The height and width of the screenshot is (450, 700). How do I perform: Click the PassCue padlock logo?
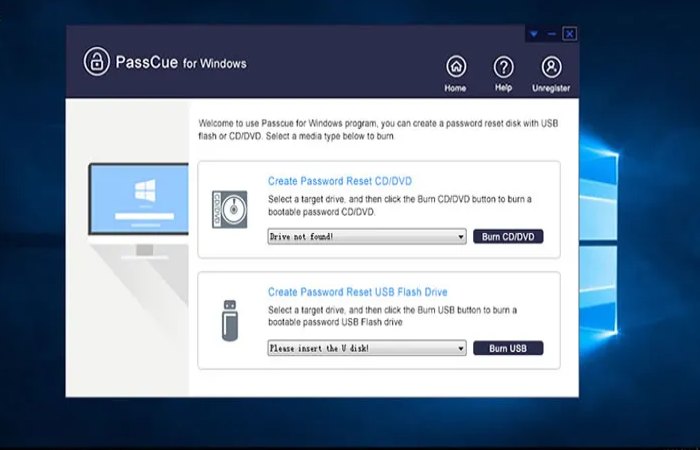pos(96,62)
